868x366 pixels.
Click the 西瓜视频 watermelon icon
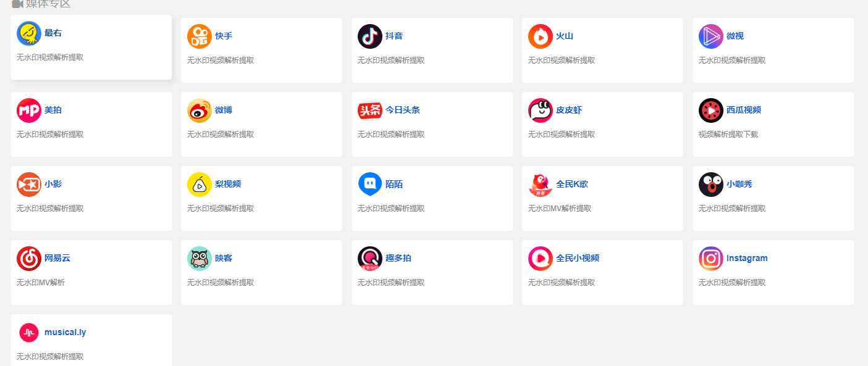coord(711,110)
